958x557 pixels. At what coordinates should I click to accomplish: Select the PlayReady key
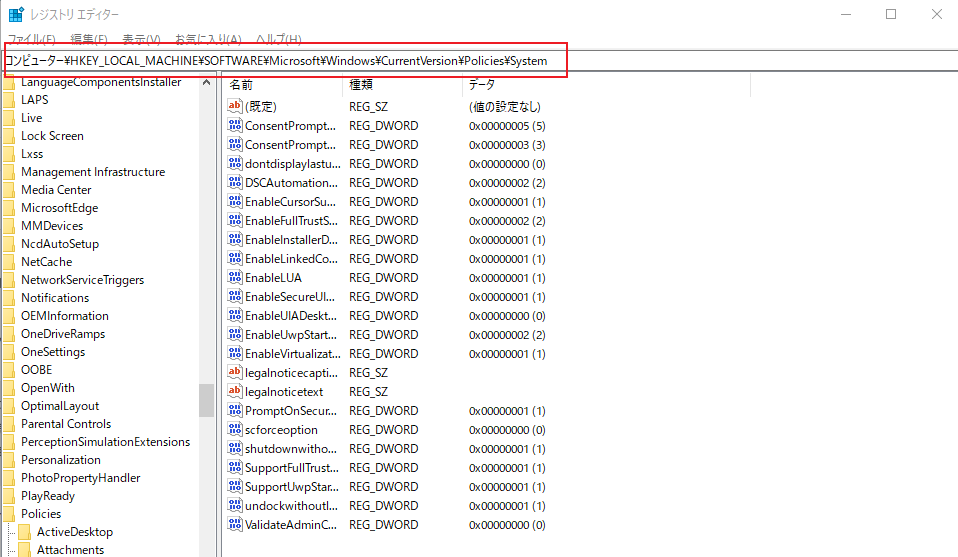click(x=48, y=496)
